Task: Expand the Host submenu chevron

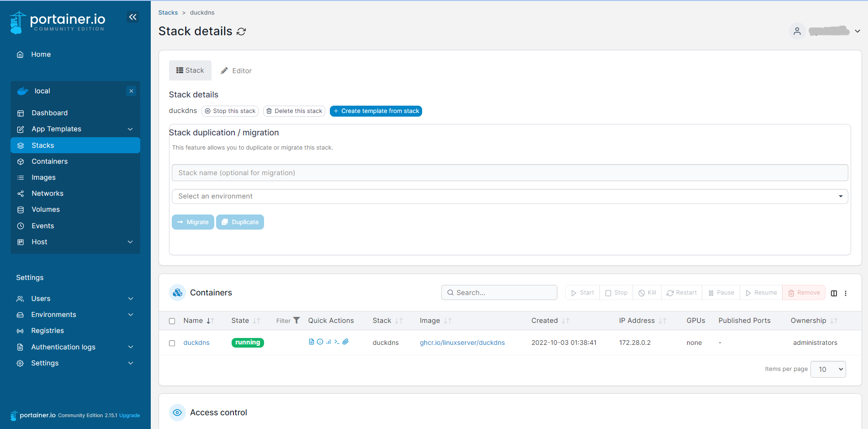Action: pos(130,242)
